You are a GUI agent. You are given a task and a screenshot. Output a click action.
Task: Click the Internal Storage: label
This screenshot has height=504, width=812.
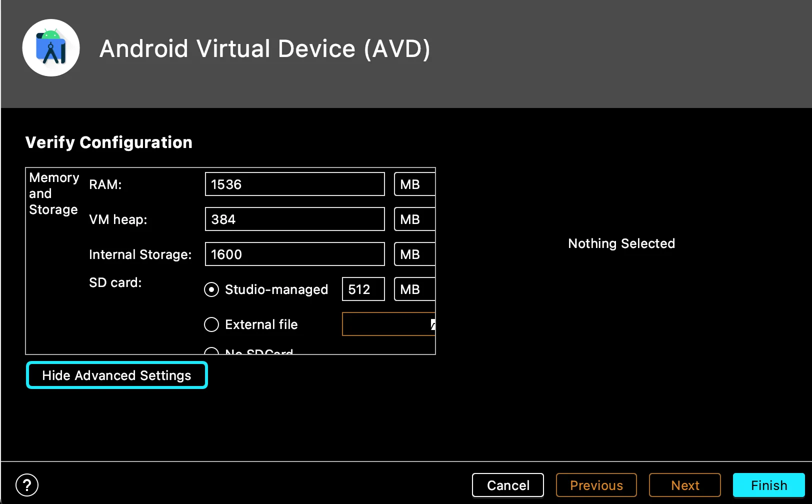coord(140,254)
